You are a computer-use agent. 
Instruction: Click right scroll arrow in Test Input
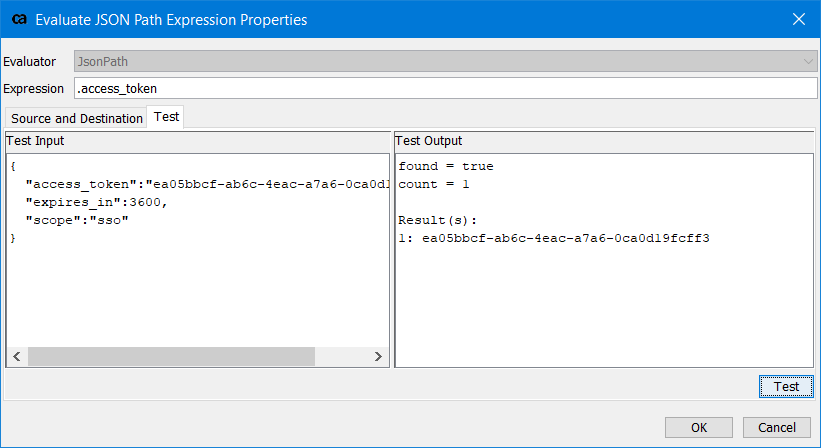(x=378, y=356)
